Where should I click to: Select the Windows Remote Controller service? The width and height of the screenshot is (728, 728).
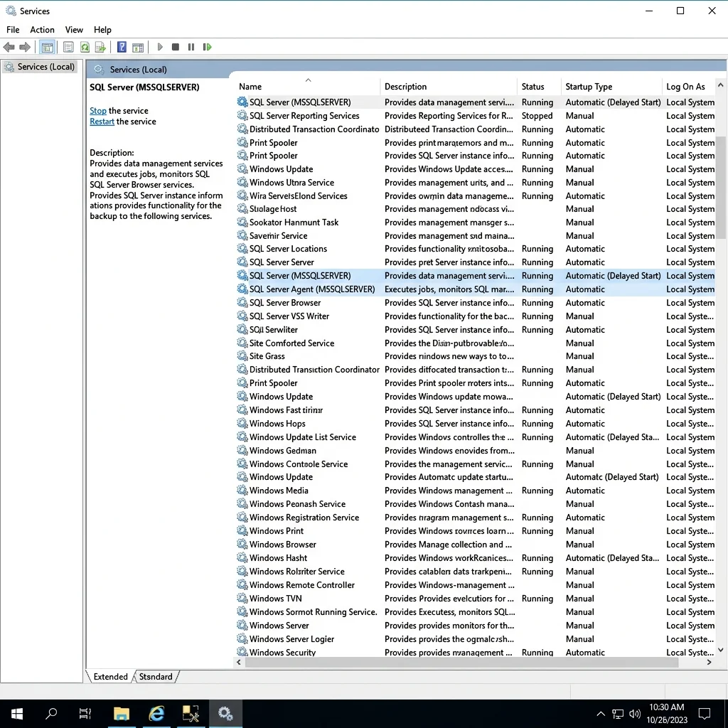click(x=475, y=585)
